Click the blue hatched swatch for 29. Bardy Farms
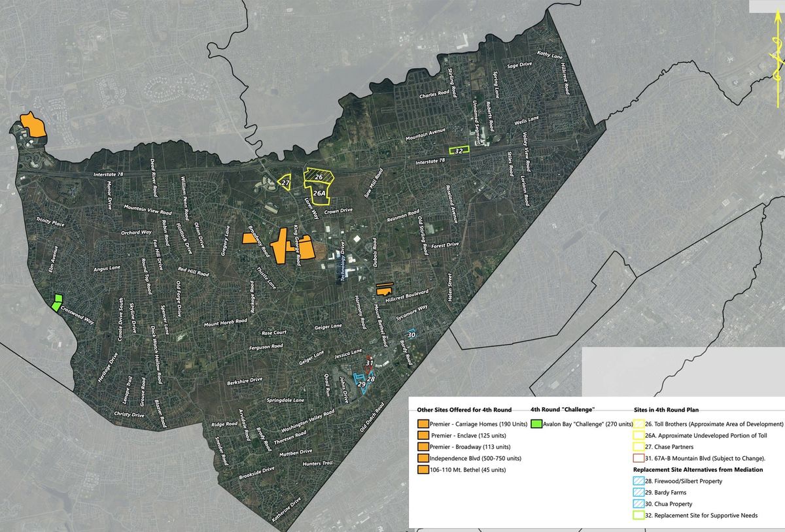Screen dimensions: 785x532 pyautogui.click(x=639, y=492)
